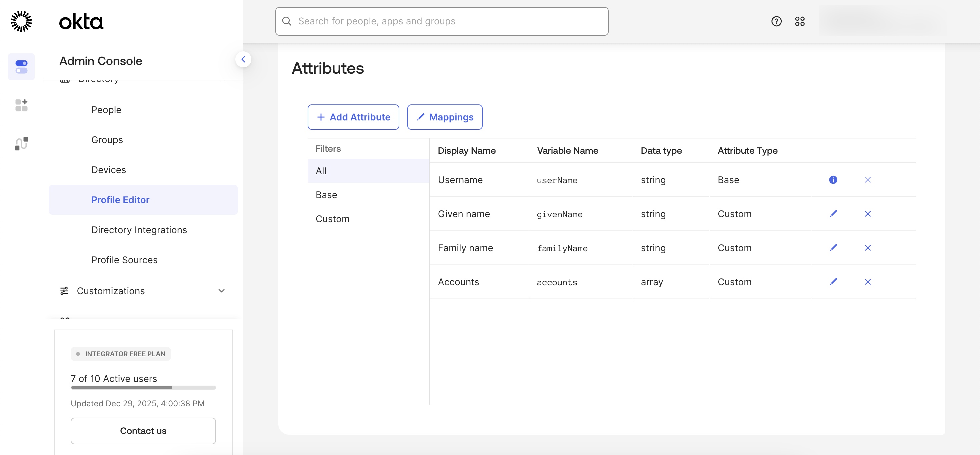The image size is (980, 455).
Task: Select the Custom filter option
Action: (332, 218)
